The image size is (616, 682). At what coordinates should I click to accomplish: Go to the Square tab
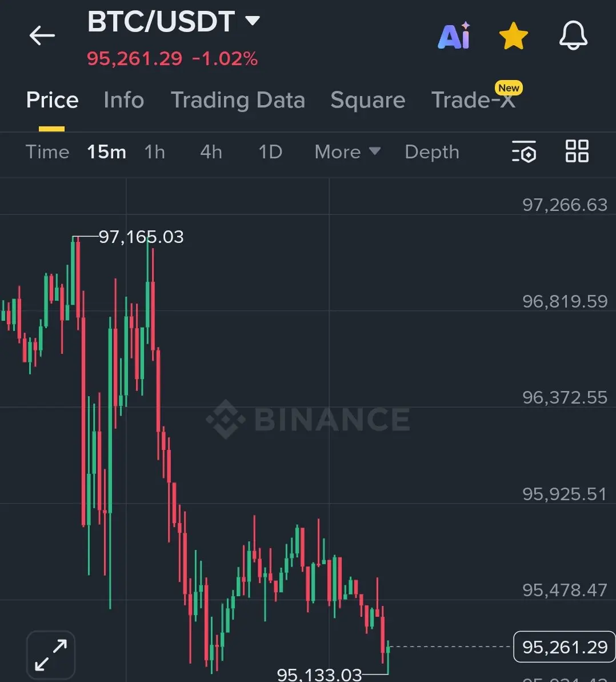(x=368, y=100)
